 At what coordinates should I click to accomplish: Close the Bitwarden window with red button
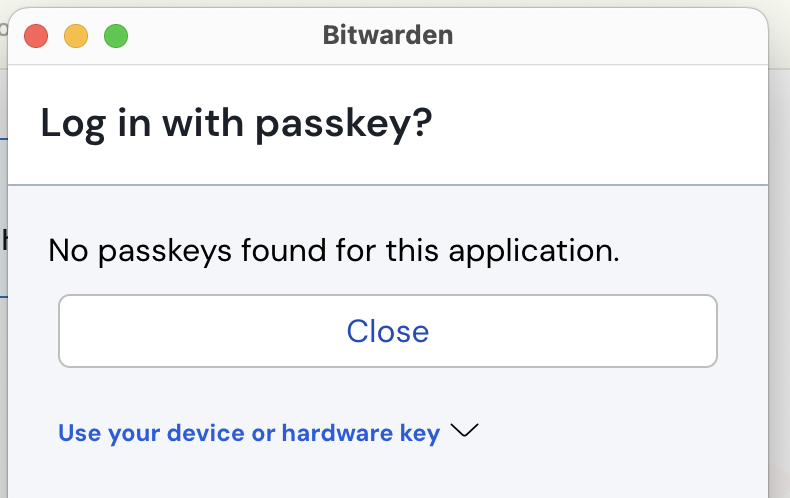(36, 36)
